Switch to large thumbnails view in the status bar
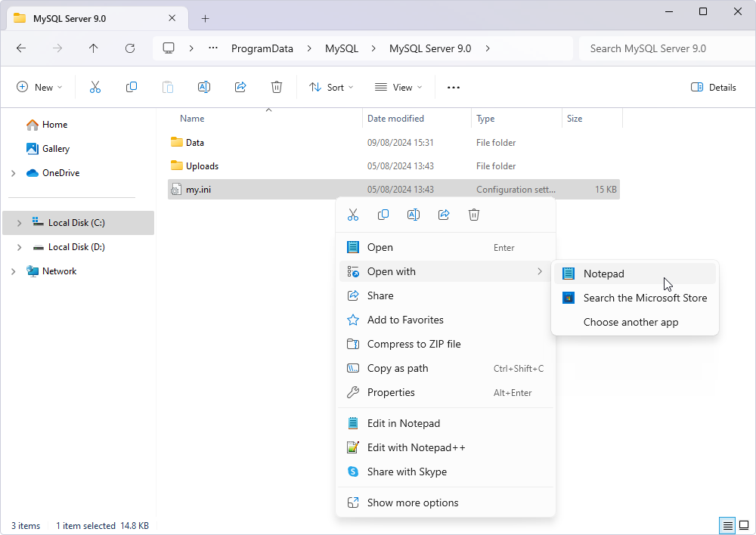 point(744,525)
